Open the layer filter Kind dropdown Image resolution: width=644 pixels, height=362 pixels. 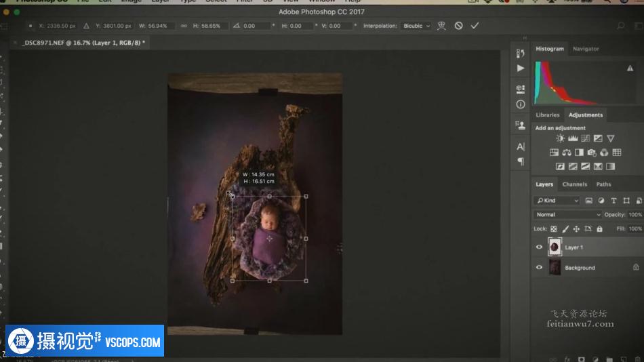[558, 201]
